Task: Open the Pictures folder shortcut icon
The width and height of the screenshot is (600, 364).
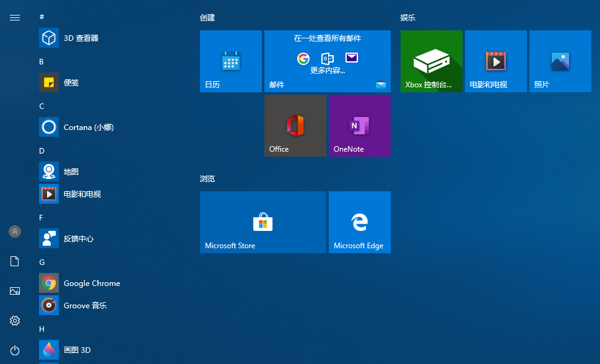Action: [x=15, y=291]
